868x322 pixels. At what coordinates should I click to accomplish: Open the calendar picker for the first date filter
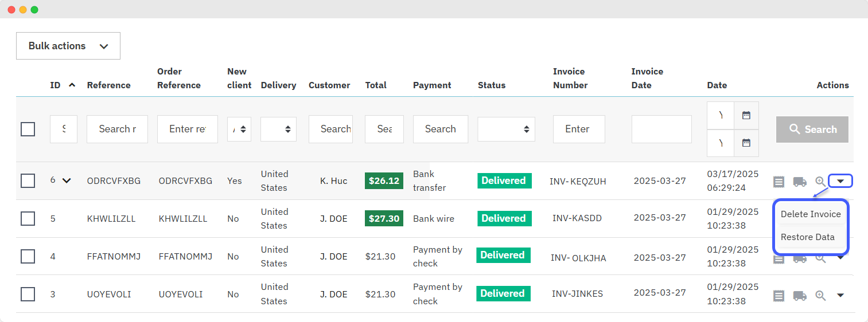[746, 115]
